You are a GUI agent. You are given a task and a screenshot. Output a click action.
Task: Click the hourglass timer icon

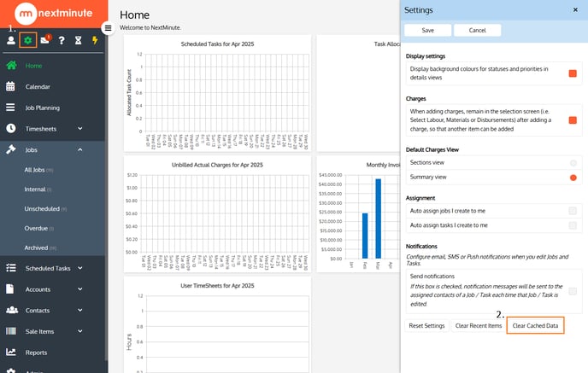tap(78, 40)
